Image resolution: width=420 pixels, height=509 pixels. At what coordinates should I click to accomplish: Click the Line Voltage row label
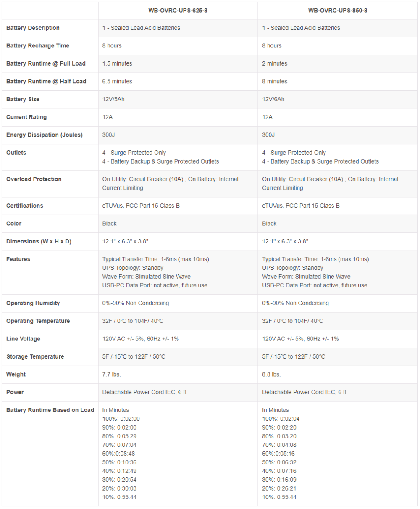[24, 339]
